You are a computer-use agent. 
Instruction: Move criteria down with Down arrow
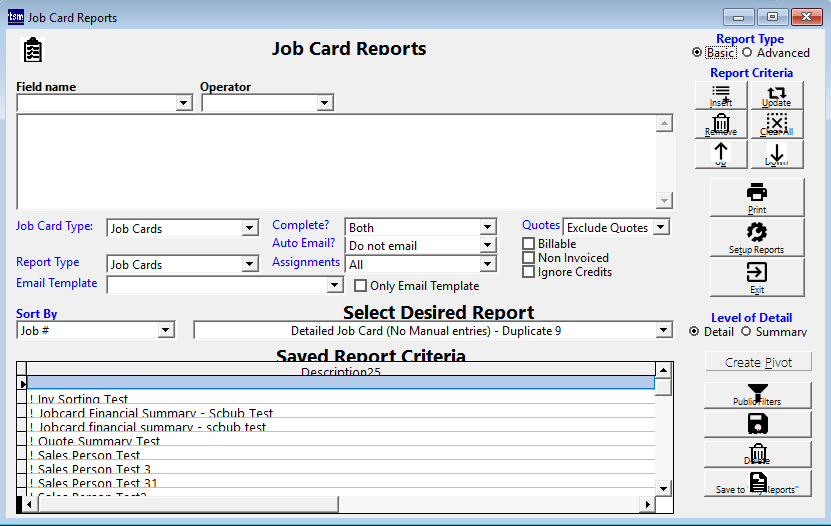coord(776,154)
